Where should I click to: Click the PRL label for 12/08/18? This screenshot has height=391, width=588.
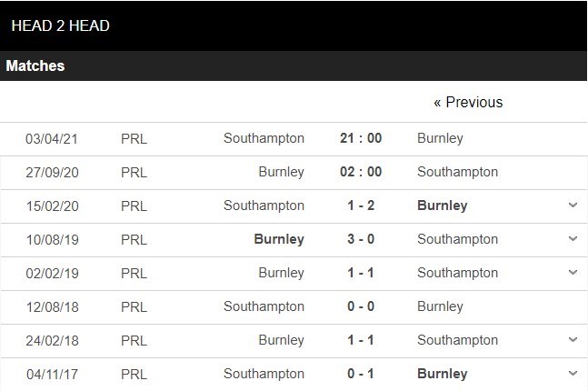[134, 306]
